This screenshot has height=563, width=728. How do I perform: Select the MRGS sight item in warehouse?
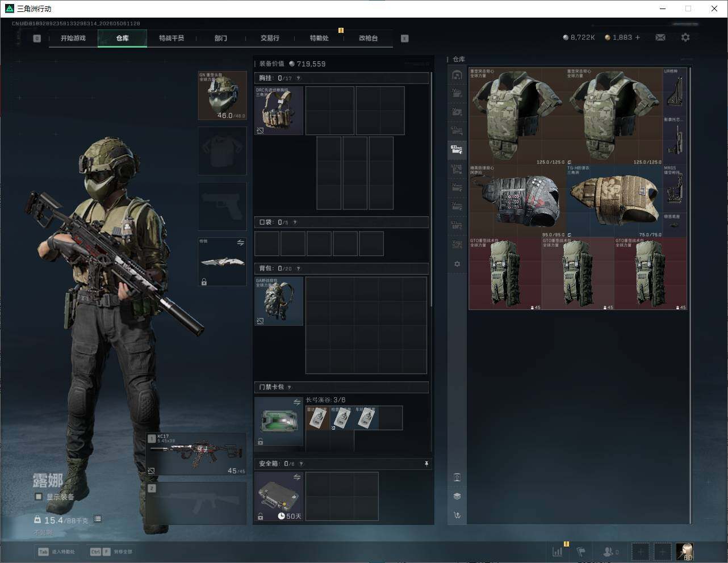tap(675, 189)
